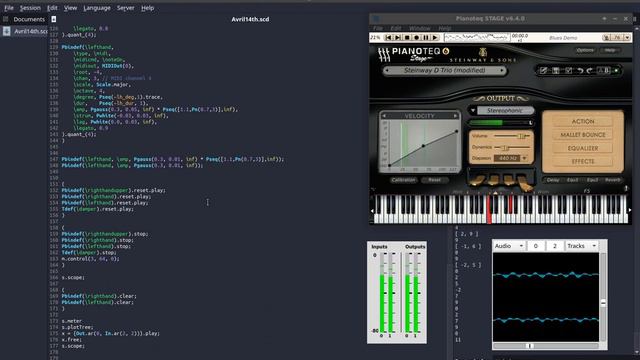Image resolution: width=640 pixels, height=360 pixels.
Task: Click the Pianoteq edit-preset pencil icon
Action: 543,71
